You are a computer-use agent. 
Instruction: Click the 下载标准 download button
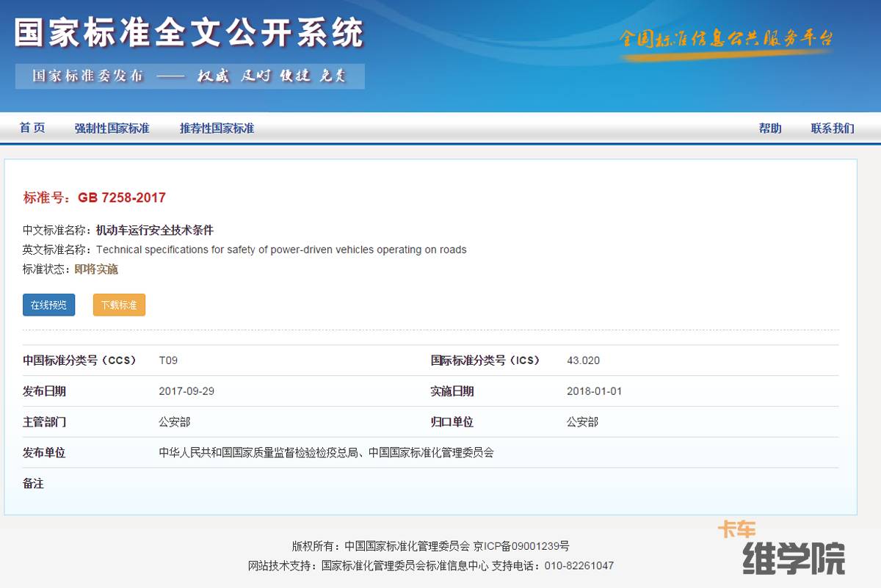pos(118,305)
